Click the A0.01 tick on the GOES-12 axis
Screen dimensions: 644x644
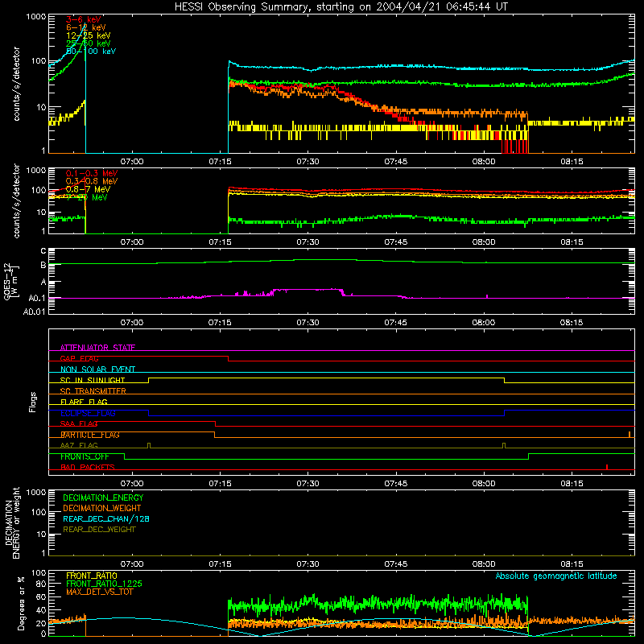pyautogui.click(x=35, y=312)
